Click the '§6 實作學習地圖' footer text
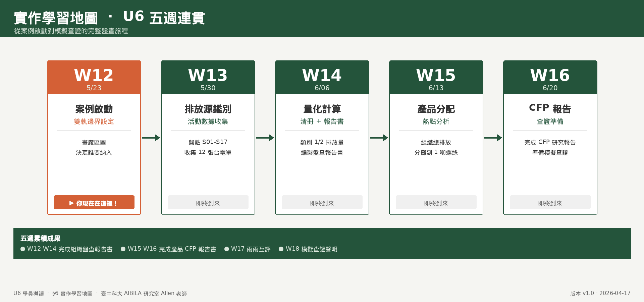This screenshot has width=644, height=302. [72, 294]
